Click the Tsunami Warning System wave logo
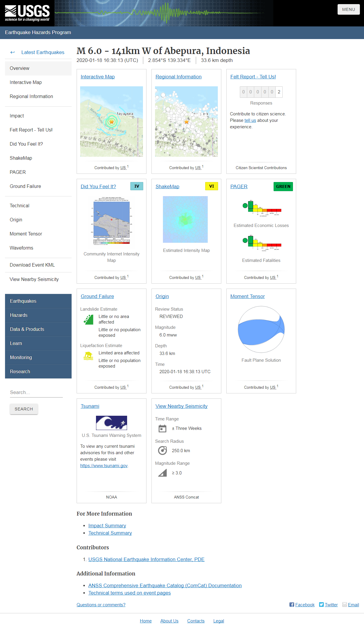The width and height of the screenshot is (364, 633). coord(112,423)
